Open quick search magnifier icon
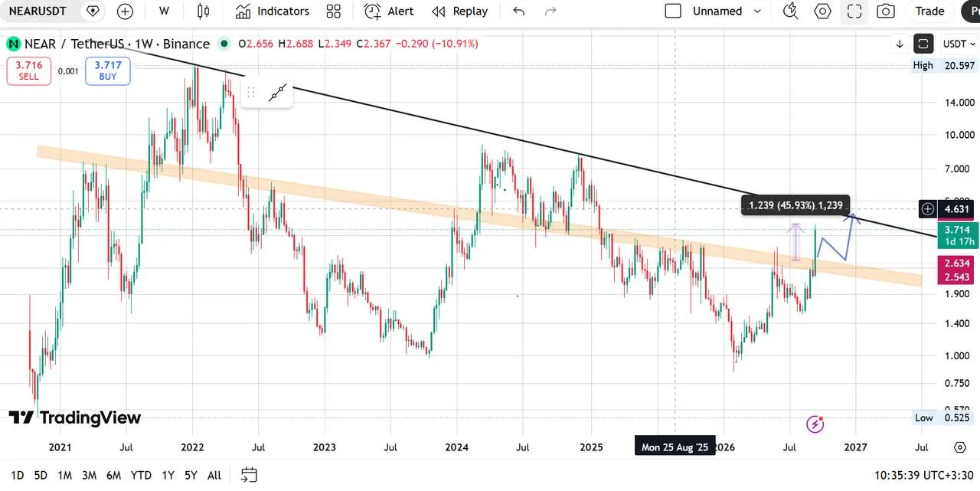The image size is (980, 491). click(791, 11)
